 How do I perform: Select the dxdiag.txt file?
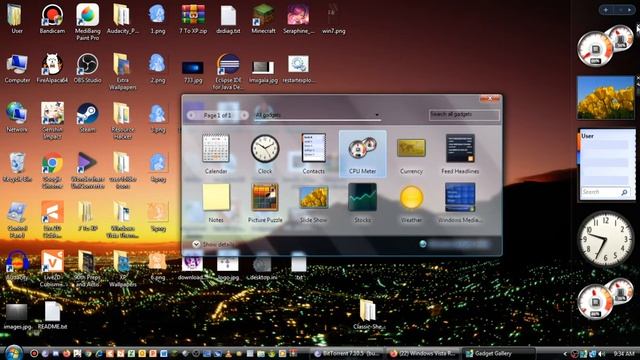point(228,19)
